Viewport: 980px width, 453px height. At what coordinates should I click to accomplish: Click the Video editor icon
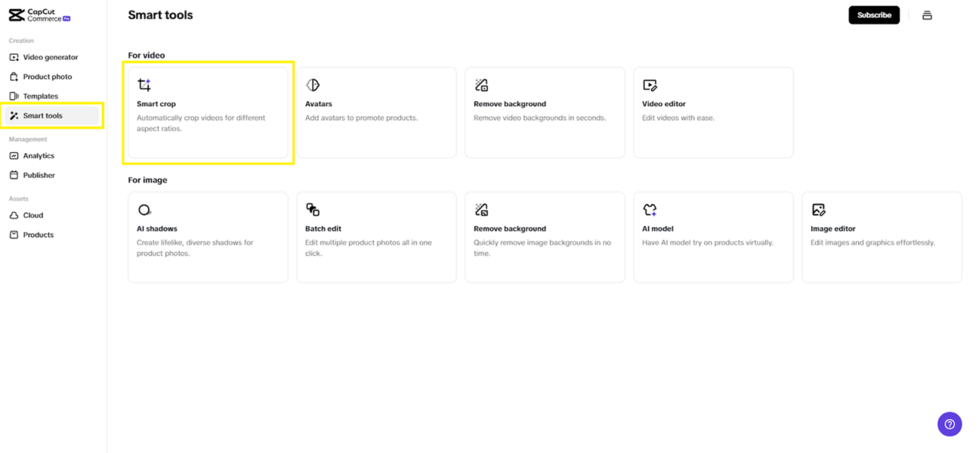point(650,85)
